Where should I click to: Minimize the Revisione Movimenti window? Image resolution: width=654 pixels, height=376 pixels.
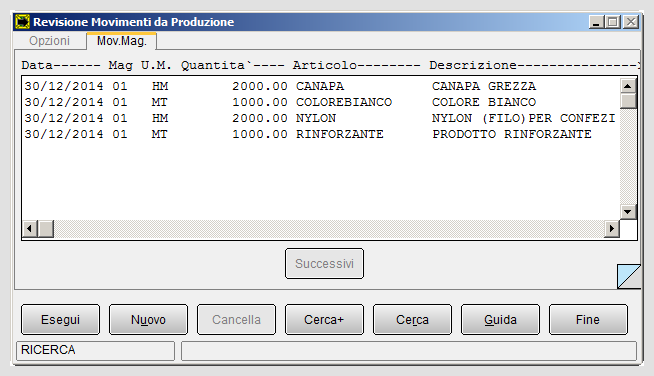596,22
